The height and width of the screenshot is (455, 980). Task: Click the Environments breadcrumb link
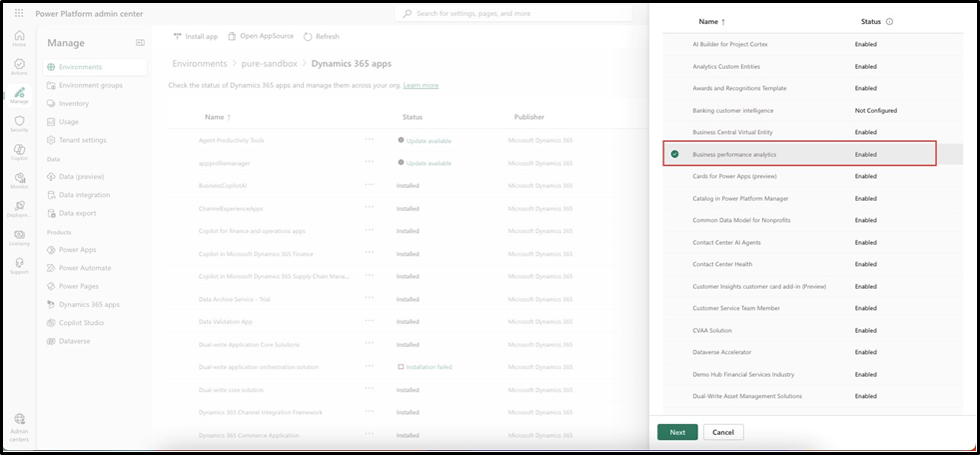coord(200,63)
